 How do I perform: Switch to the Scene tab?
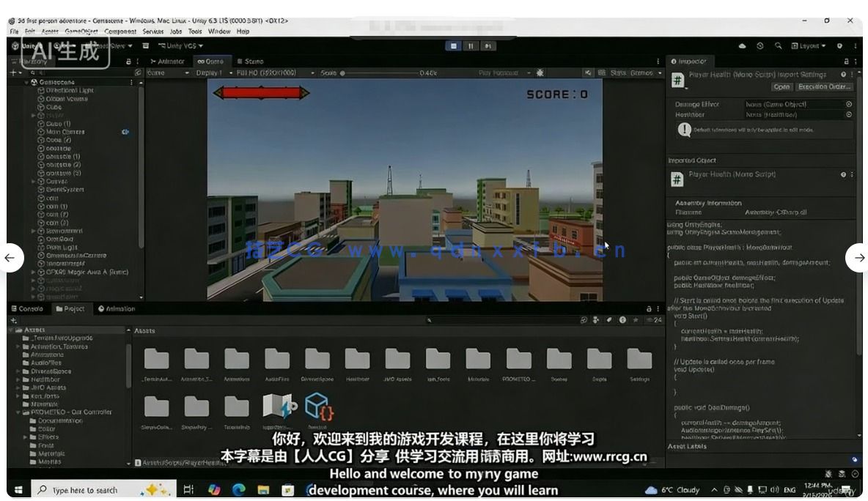coord(252,61)
